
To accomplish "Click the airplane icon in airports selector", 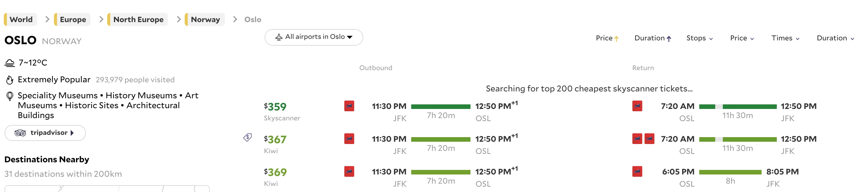I will point(279,37).
